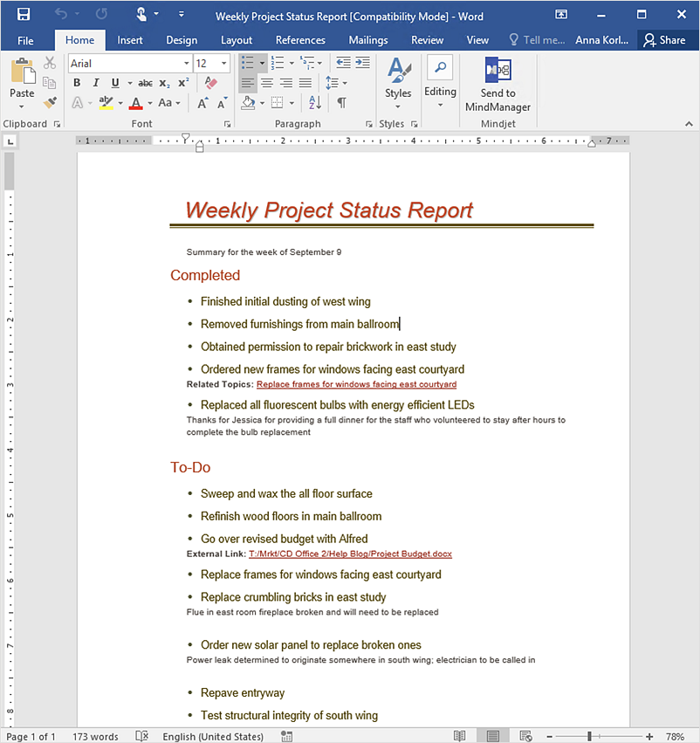Open the Project Budget.docx external link
This screenshot has width=700, height=743.
[350, 554]
